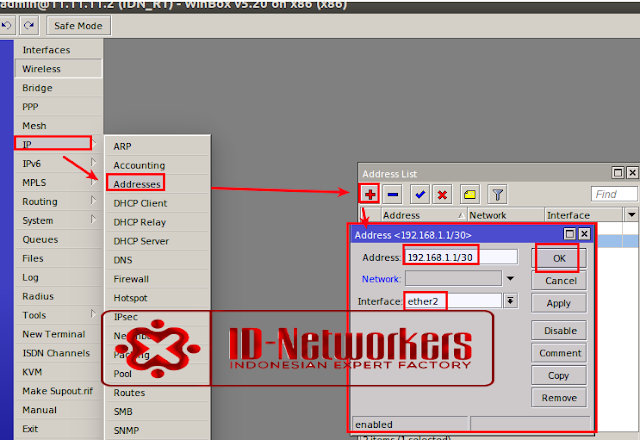Expand the Network field arrow
This screenshot has width=640, height=440.
pos(510,279)
